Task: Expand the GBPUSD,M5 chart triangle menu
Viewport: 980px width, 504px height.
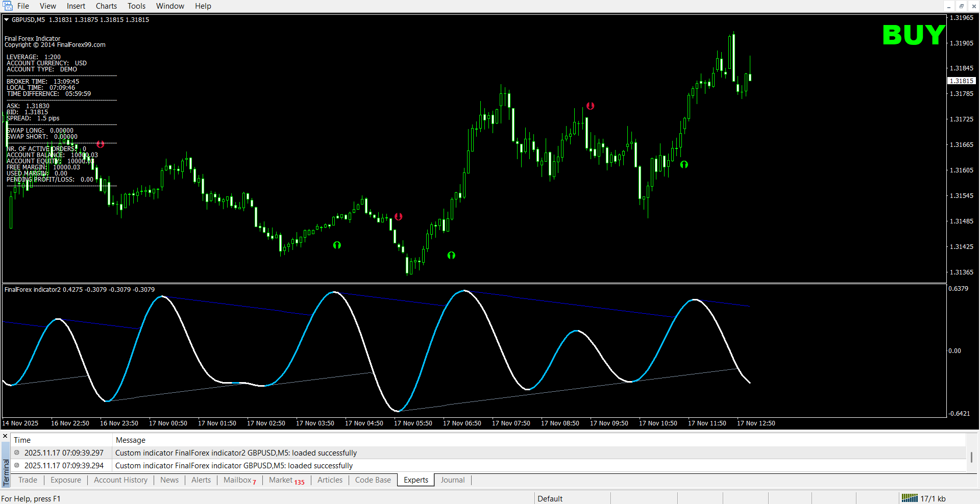Action: pos(7,20)
